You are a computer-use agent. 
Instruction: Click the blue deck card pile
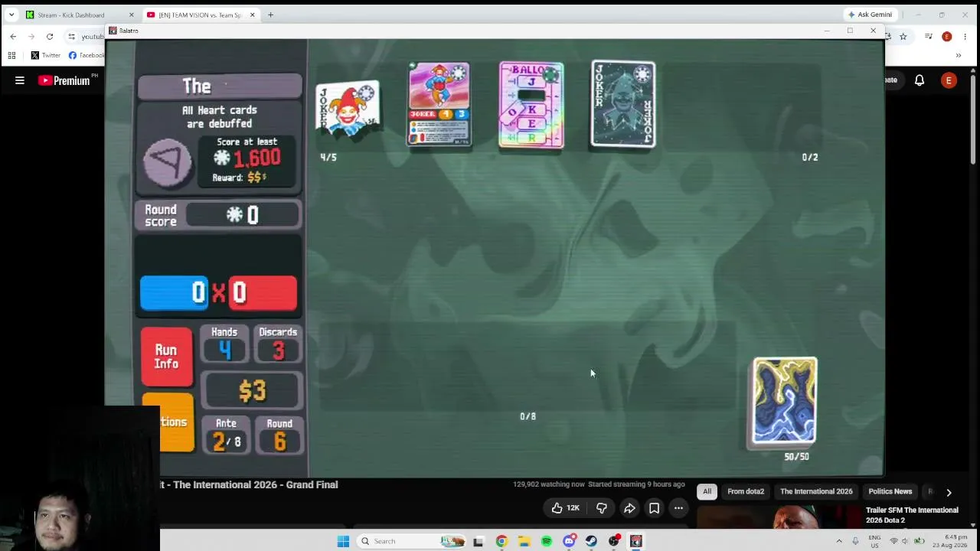tap(784, 401)
